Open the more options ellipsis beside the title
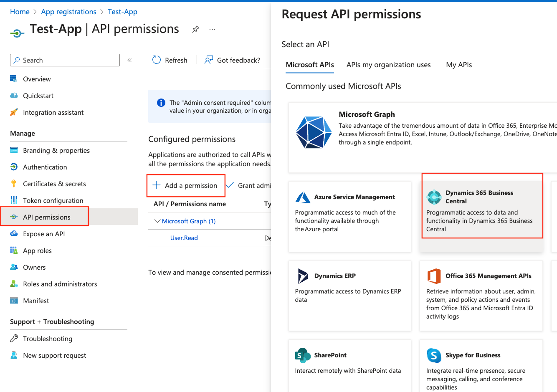The height and width of the screenshot is (392, 557). 213,29
